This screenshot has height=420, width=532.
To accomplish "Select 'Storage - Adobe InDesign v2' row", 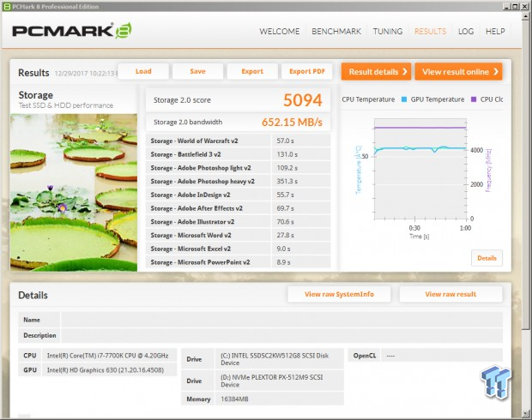I will [x=238, y=195].
